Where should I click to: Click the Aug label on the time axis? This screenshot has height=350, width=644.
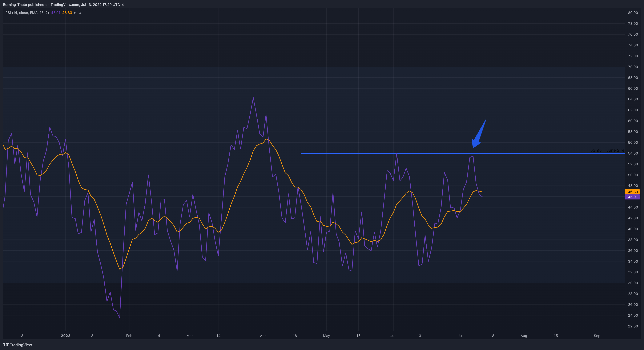pos(524,336)
